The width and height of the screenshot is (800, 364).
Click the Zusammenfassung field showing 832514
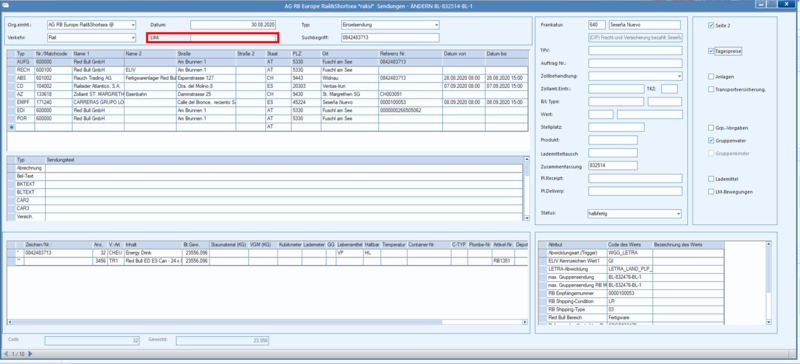pyautogui.click(x=613, y=165)
